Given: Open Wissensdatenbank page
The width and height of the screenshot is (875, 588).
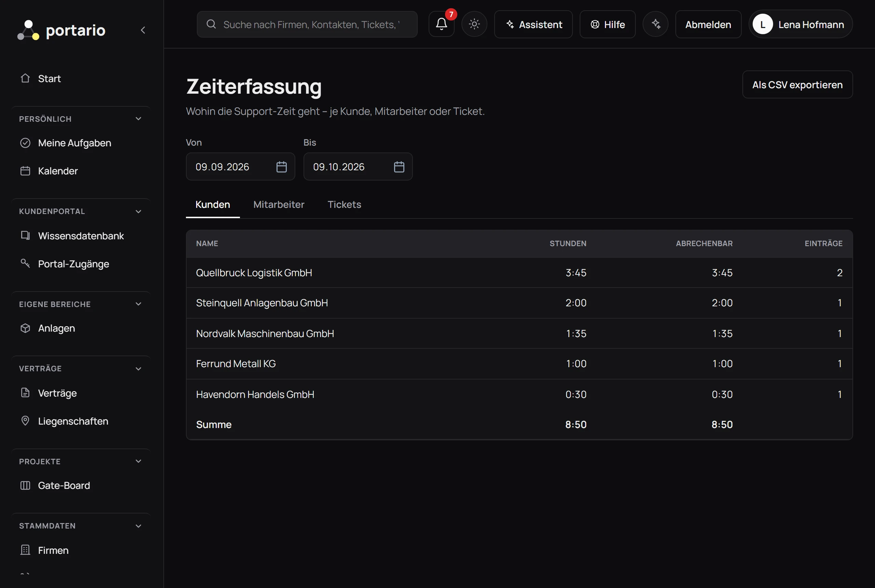Looking at the screenshot, I should (x=81, y=236).
